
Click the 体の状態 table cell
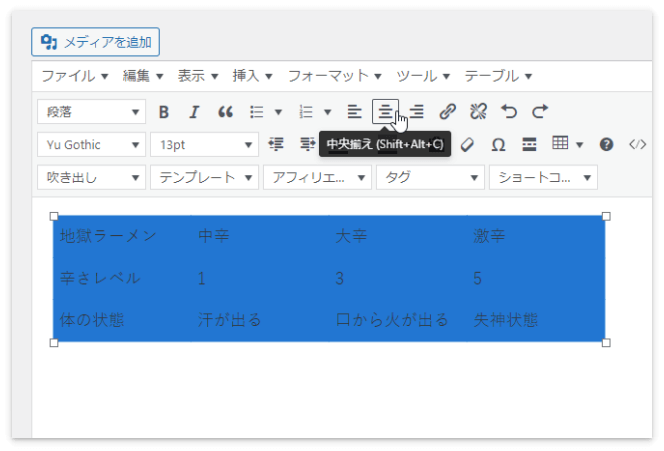[122, 320]
